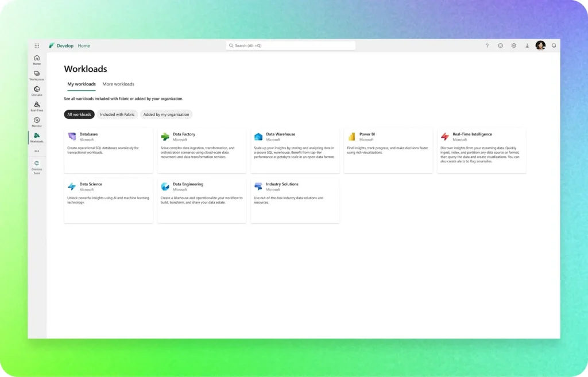Filter by Added by my organization
This screenshot has height=377, width=588.
coord(166,114)
